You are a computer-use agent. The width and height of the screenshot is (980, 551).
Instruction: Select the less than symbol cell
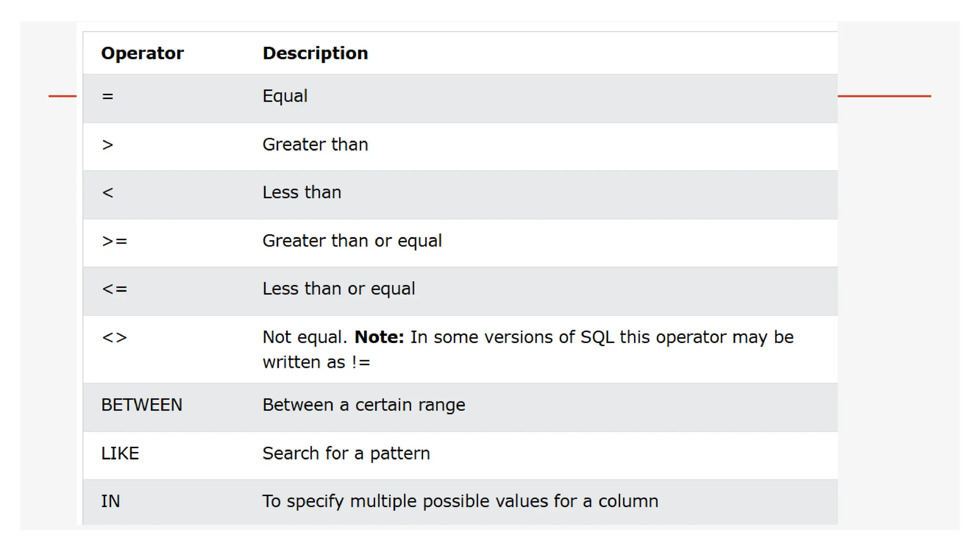[108, 193]
